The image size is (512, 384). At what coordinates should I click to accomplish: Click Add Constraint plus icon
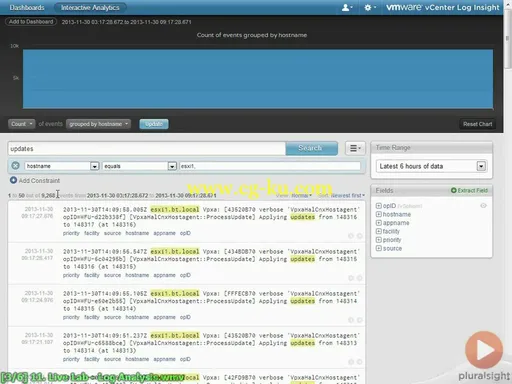[13, 180]
